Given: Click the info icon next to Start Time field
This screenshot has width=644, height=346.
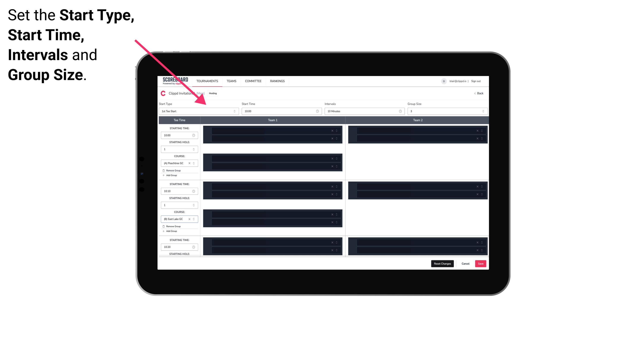Looking at the screenshot, I should 319,111.
